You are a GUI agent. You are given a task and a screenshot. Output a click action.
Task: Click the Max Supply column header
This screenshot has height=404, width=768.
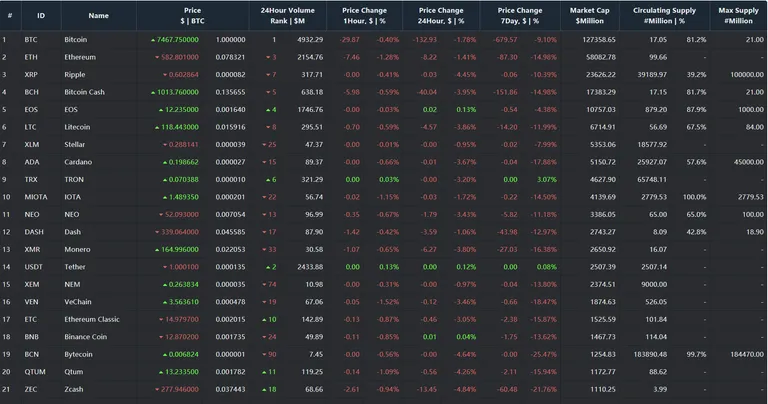click(738, 16)
